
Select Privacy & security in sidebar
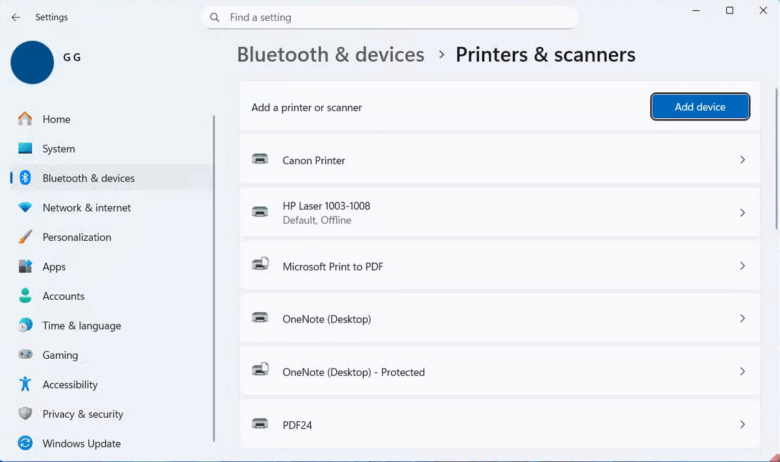pos(82,414)
